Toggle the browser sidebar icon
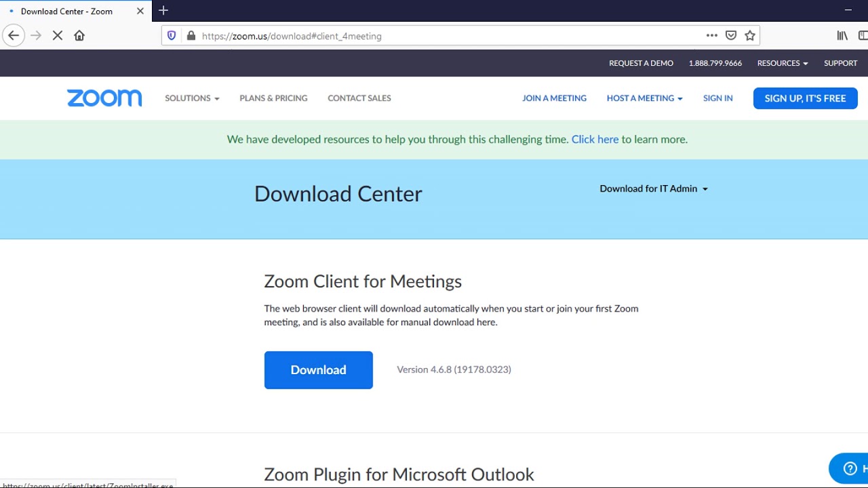 tap(863, 36)
